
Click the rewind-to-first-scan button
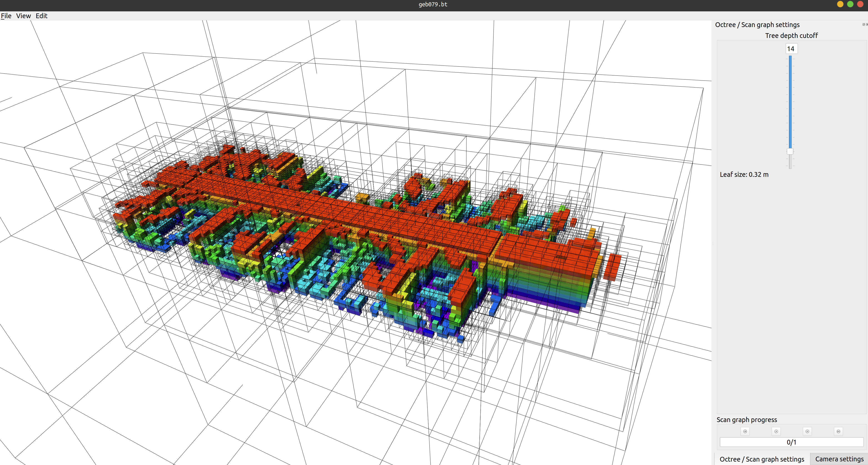click(745, 431)
